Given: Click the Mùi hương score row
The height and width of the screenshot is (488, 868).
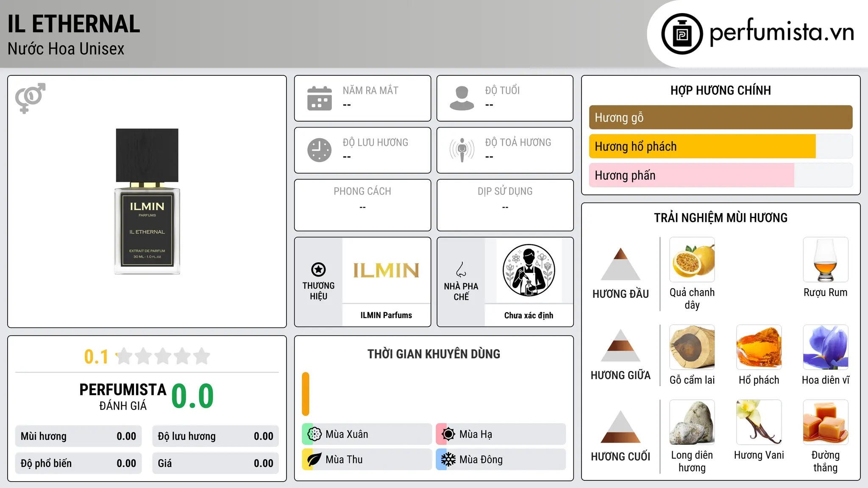Looking at the screenshot, I should [x=78, y=436].
